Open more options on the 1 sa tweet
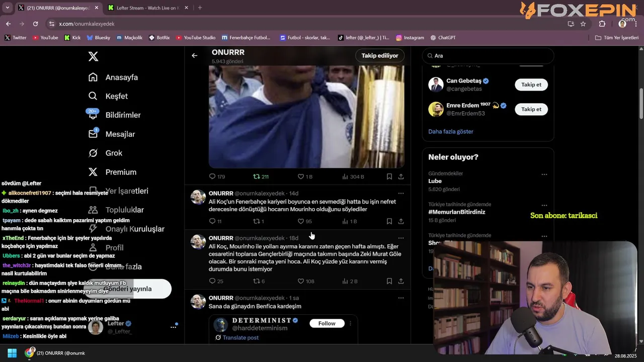644x362 pixels. click(401, 298)
